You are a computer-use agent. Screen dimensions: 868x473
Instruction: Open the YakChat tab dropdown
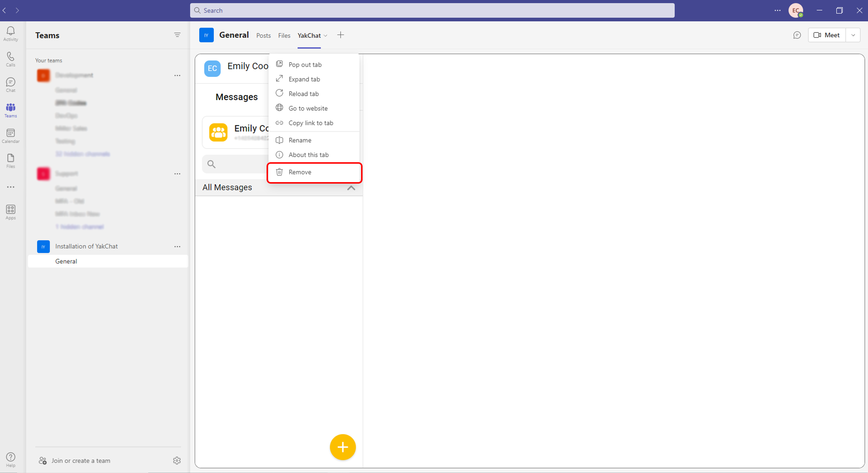click(325, 35)
